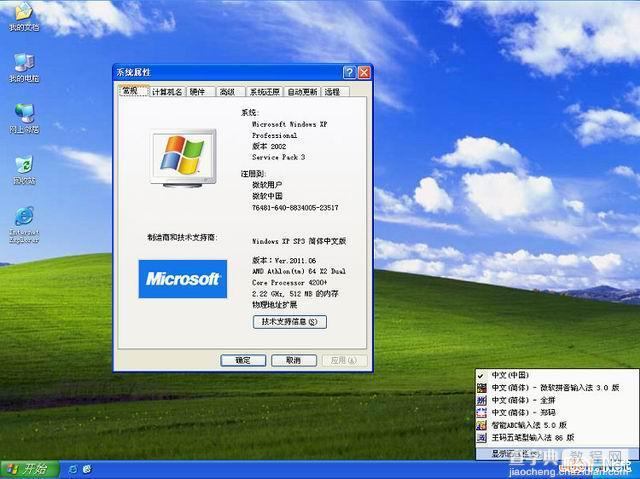
Task: Click the greyed-out 应用(A) button
Action: tap(344, 360)
